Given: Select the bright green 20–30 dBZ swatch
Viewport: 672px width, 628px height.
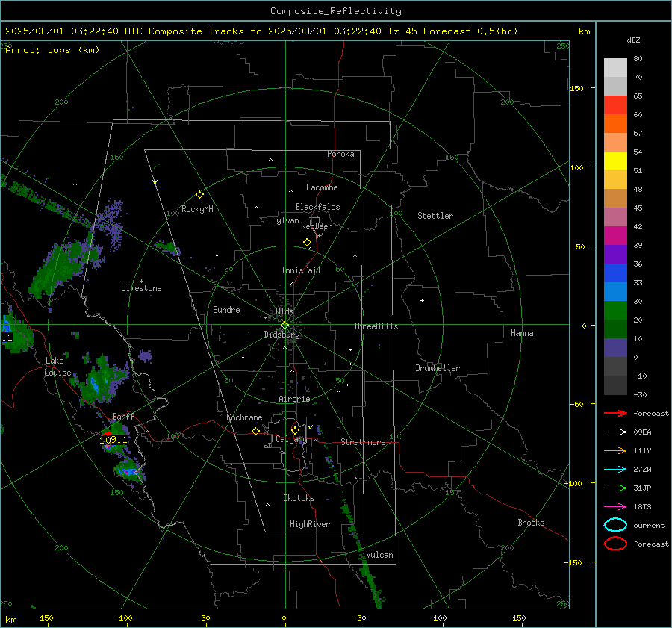Looking at the screenshot, I should coord(615,311).
